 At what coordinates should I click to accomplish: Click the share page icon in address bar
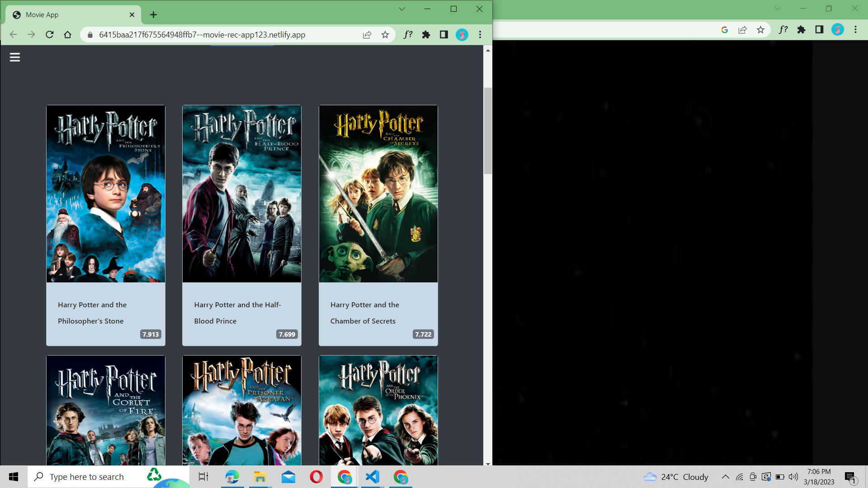click(367, 35)
